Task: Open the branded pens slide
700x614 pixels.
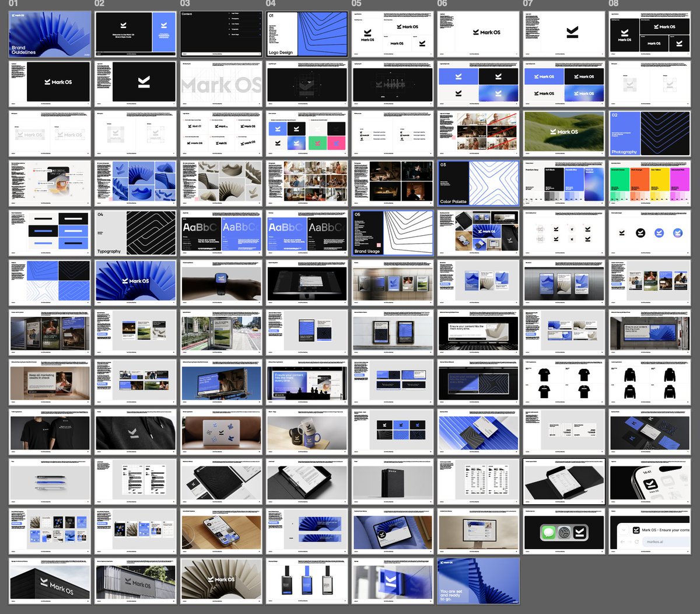Action: [50, 481]
